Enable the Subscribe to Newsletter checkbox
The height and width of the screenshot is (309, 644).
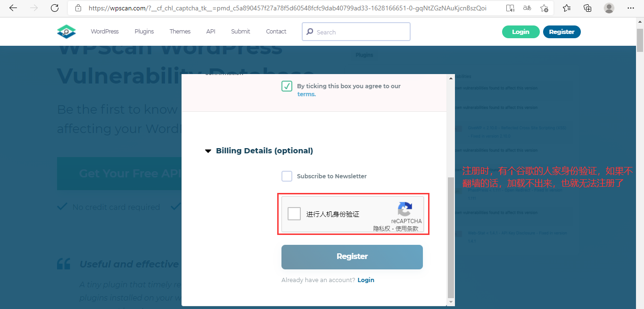click(287, 176)
